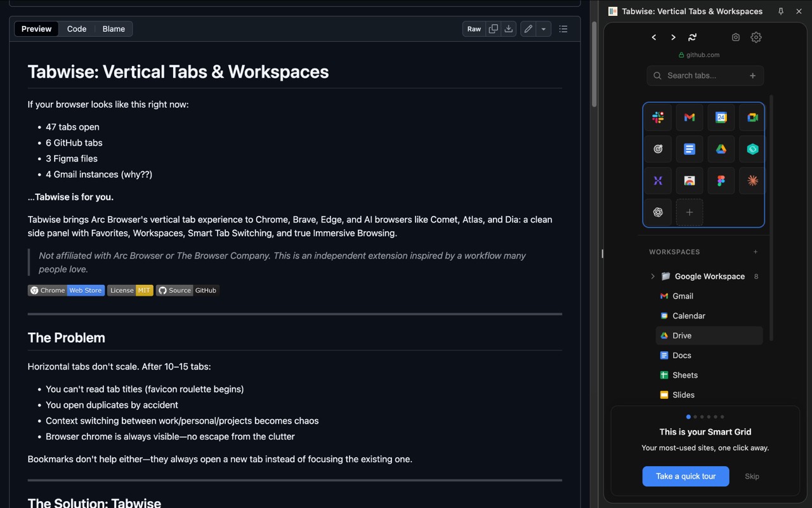Click the Chrome Web Store badge

click(67, 290)
